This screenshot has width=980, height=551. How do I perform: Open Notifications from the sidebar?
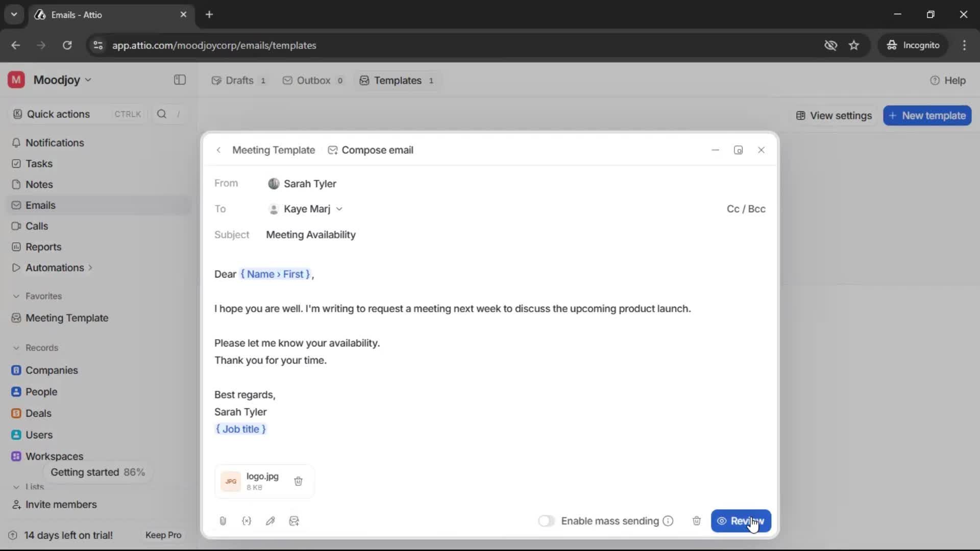55,143
